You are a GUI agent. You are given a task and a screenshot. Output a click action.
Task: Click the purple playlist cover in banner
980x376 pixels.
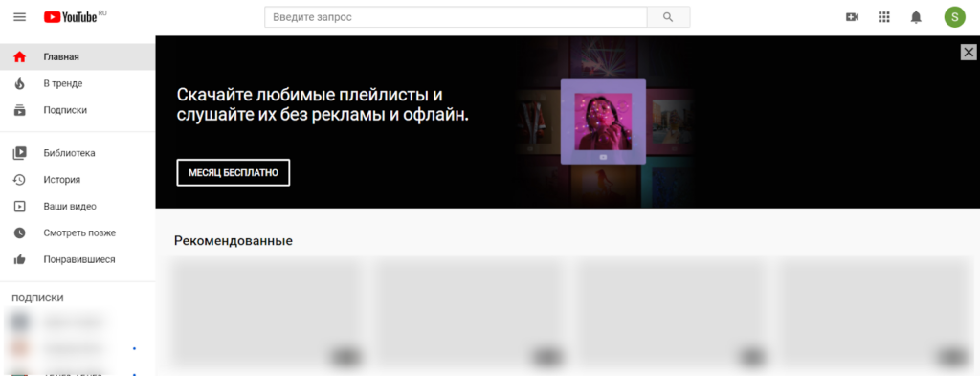(x=603, y=122)
